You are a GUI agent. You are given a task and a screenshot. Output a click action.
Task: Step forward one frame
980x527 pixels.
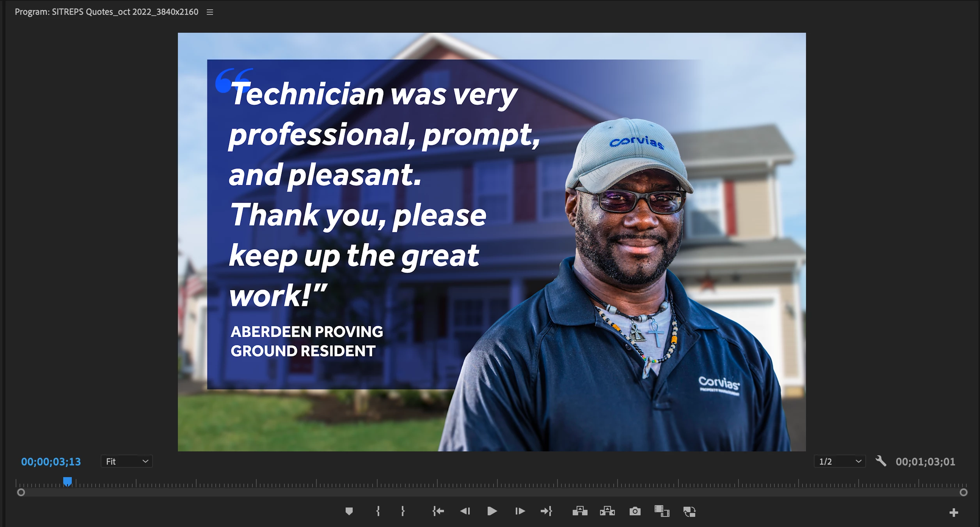[x=520, y=511]
